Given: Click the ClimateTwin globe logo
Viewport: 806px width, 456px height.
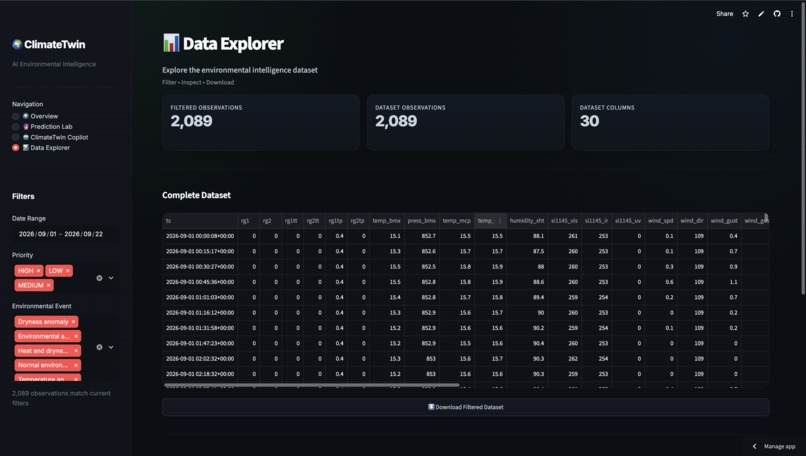Looking at the screenshot, I should point(17,44).
